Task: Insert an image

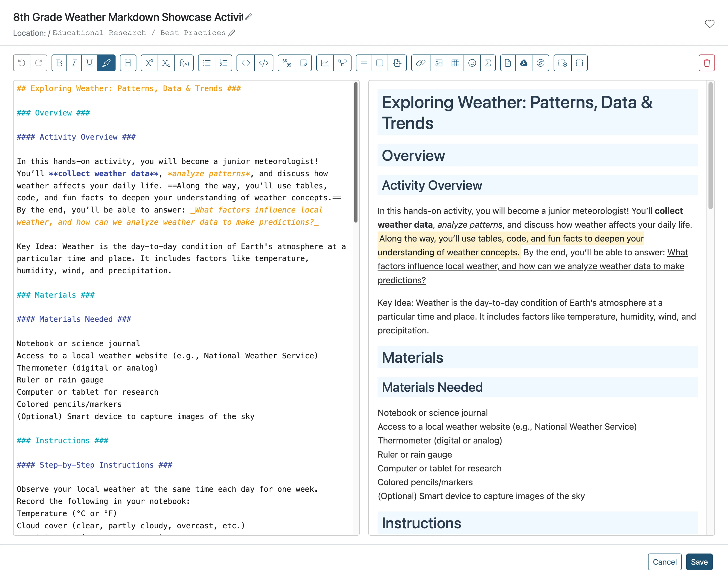Action: click(438, 63)
